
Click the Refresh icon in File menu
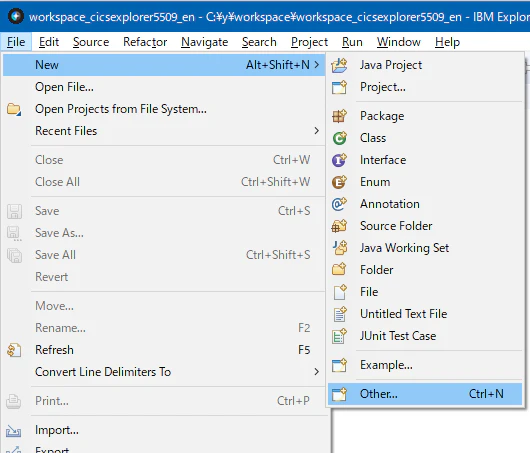tap(14, 350)
